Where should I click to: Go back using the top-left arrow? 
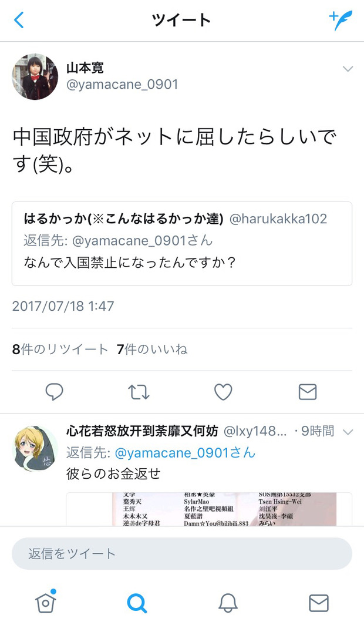tap(19, 20)
